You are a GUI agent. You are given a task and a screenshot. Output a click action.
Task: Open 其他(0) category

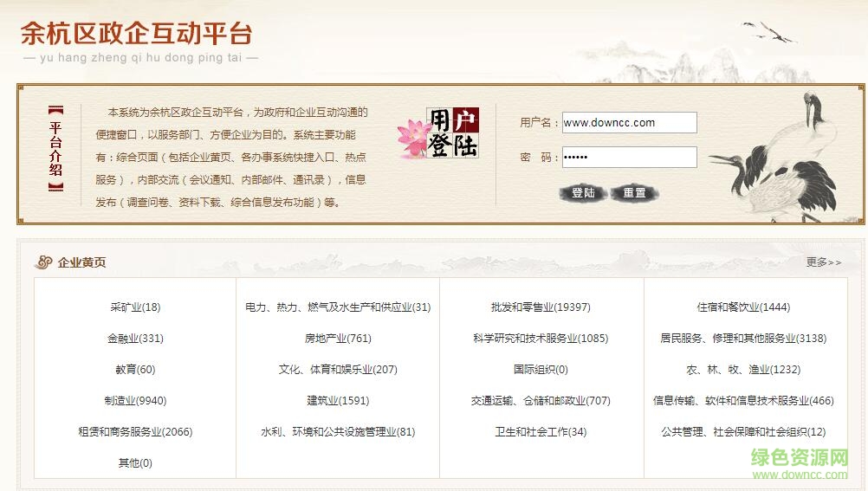[x=135, y=462]
